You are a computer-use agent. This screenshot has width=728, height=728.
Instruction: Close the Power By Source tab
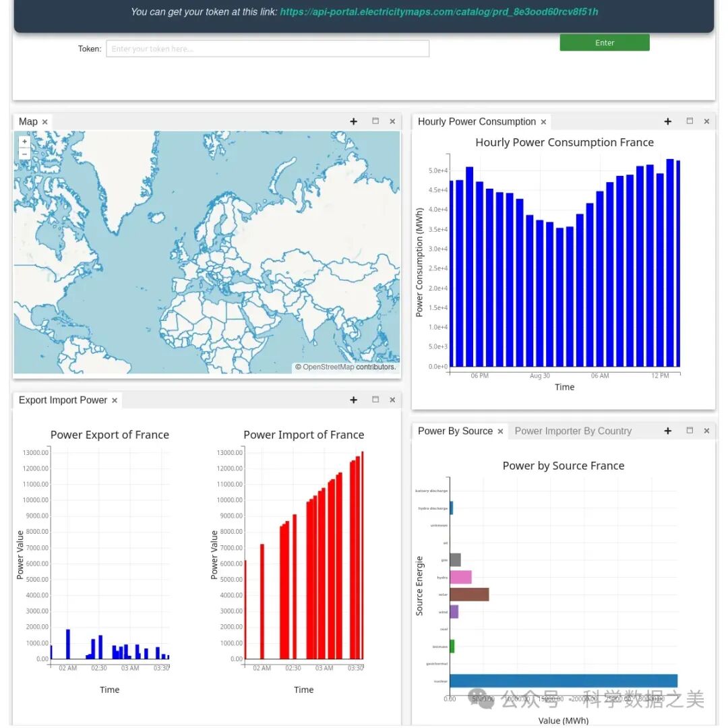click(500, 431)
